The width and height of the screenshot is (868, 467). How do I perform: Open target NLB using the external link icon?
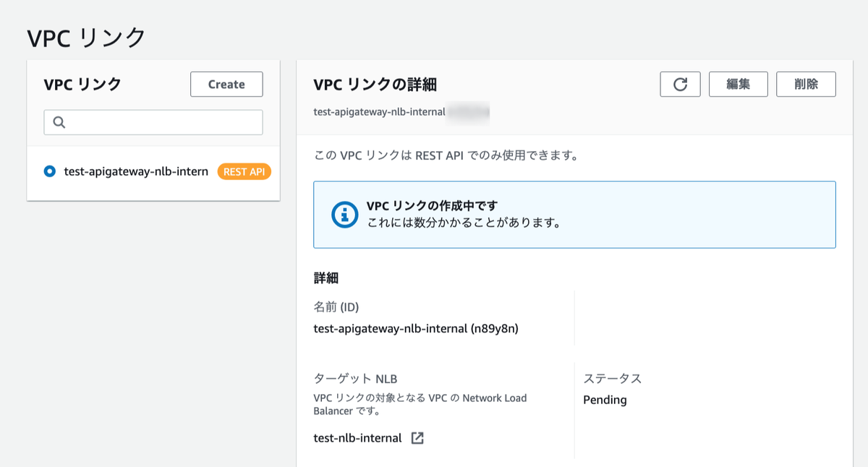click(418, 437)
